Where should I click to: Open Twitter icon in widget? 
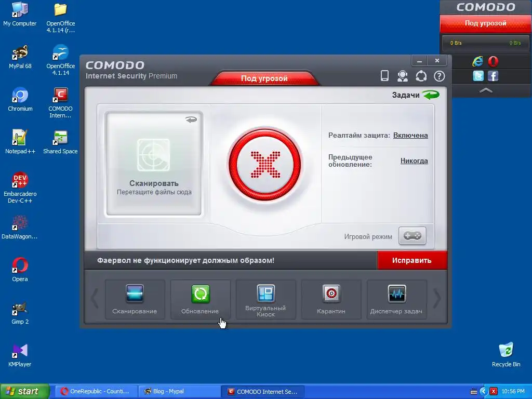[478, 76]
